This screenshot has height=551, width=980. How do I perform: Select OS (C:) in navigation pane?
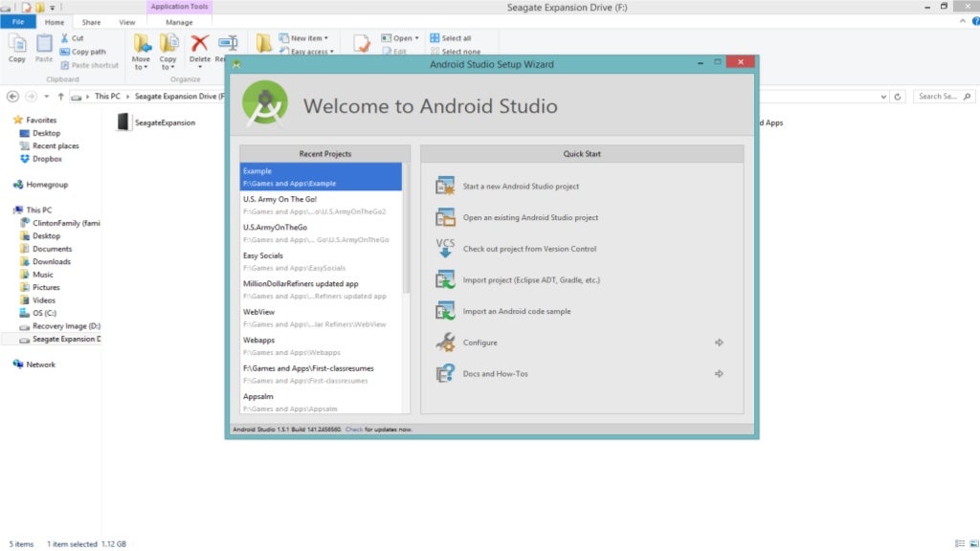(44, 313)
